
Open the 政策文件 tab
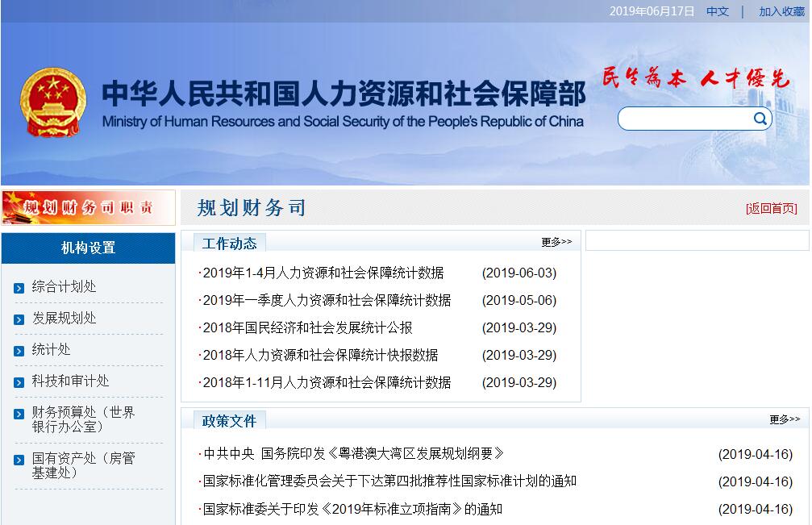230,421
